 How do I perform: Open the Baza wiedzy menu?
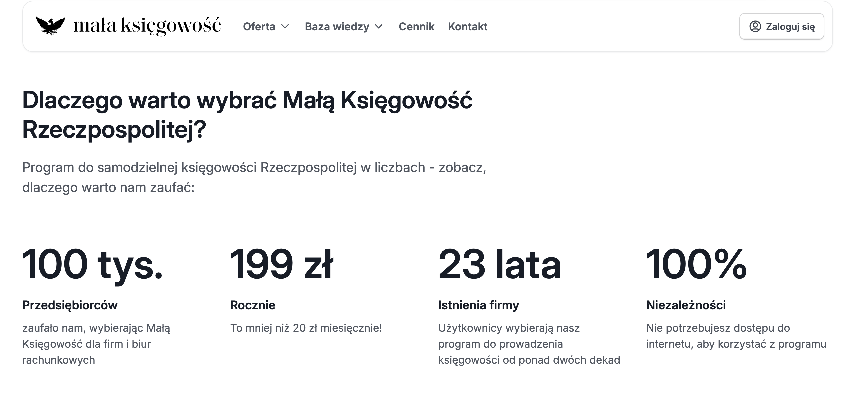(x=344, y=27)
